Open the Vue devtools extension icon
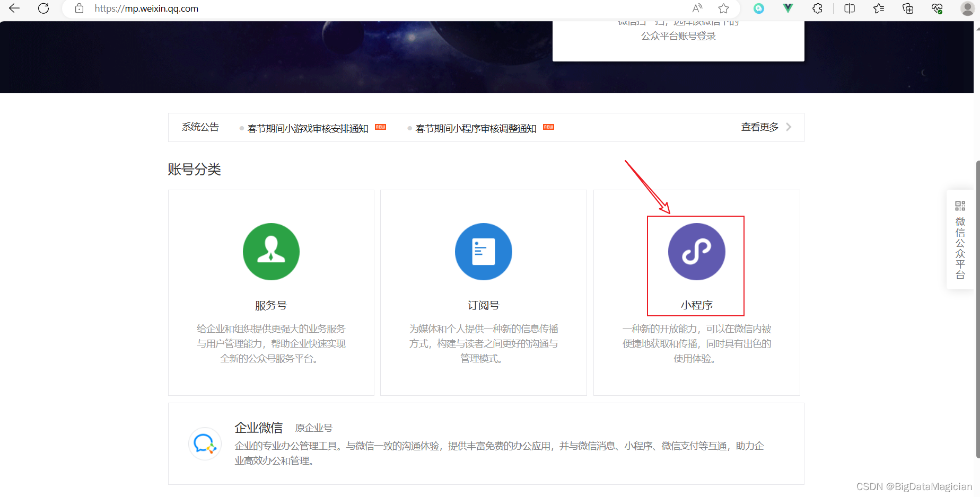 point(788,8)
